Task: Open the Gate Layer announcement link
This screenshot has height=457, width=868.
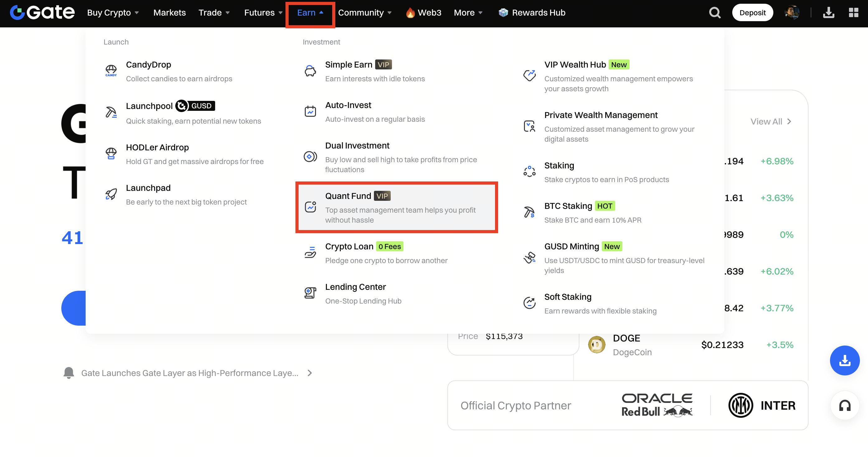Action: pos(189,373)
